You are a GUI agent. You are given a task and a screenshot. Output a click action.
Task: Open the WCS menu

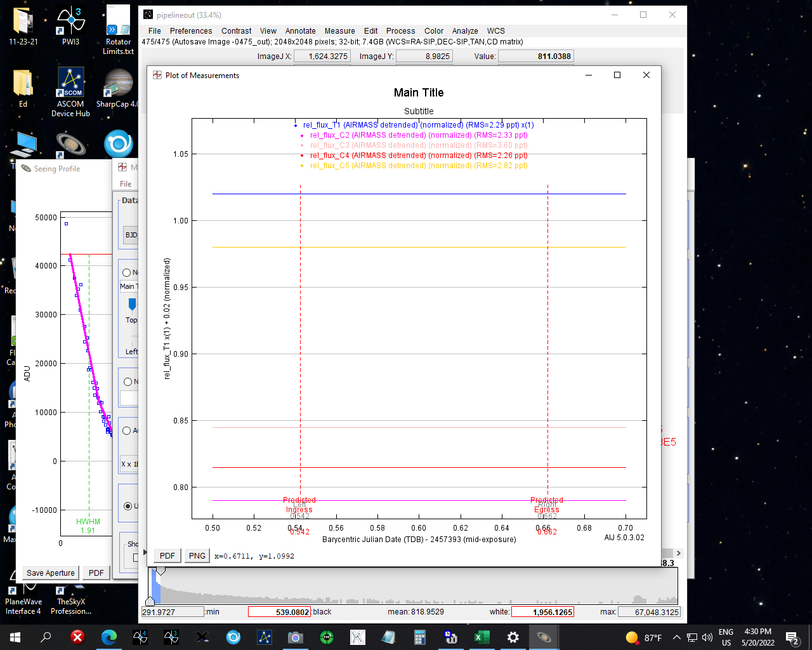[x=496, y=30]
